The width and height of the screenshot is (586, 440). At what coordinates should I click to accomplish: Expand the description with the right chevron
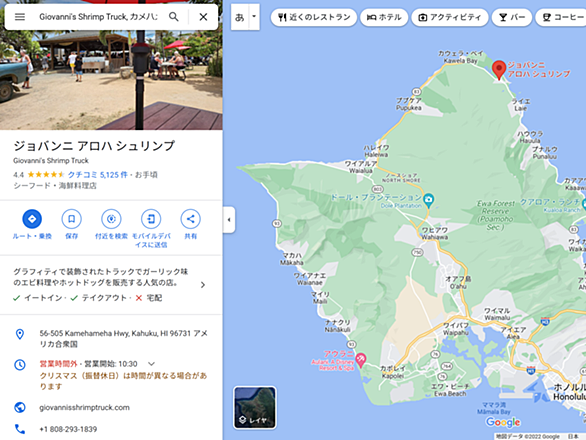[x=203, y=285]
